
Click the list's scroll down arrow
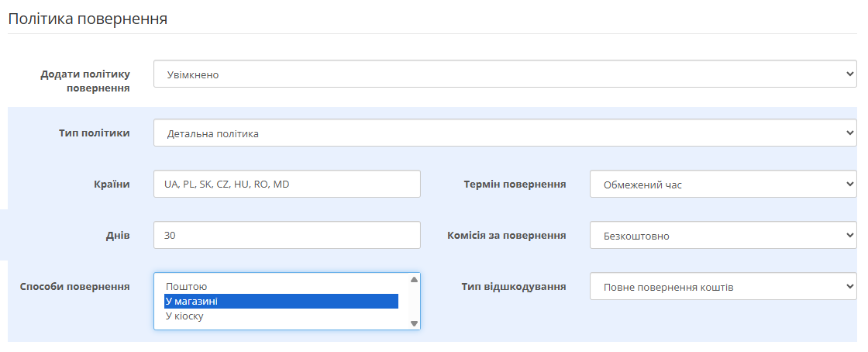coord(414,323)
